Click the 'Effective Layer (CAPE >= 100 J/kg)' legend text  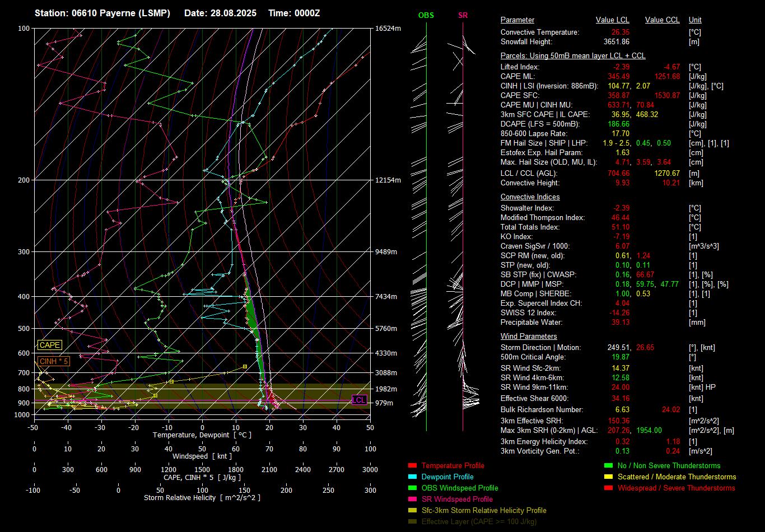pyautogui.click(x=479, y=522)
